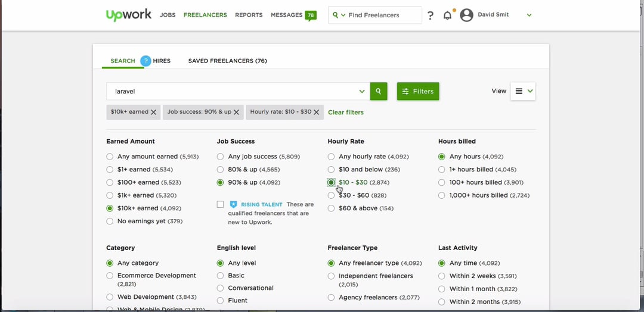The height and width of the screenshot is (312, 644).
Task: Select Web Development category
Action: (x=110, y=297)
